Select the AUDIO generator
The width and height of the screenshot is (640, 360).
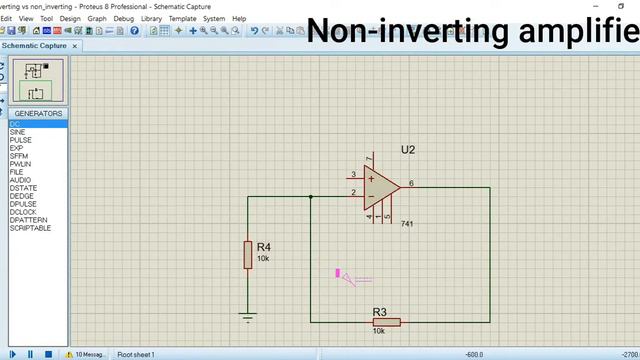tap(38, 180)
